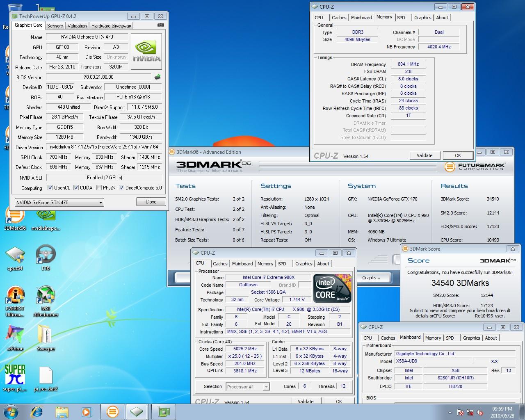
Task: Toggle the DirectCompute 5.0 checkbox
Action: click(x=121, y=188)
